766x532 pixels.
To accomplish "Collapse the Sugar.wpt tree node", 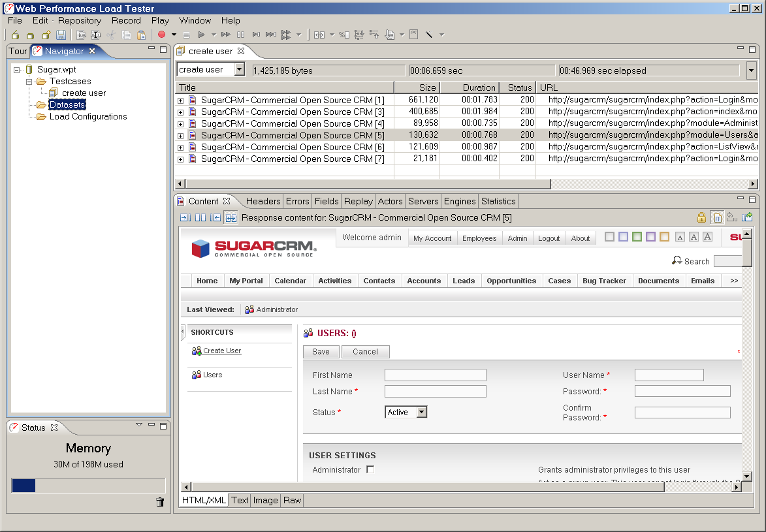I will 16,70.
